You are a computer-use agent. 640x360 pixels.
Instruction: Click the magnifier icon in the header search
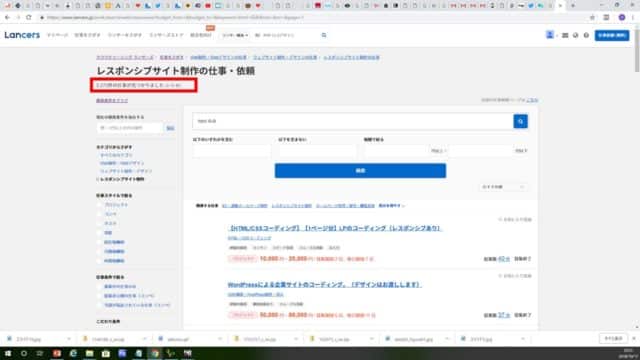click(324, 36)
